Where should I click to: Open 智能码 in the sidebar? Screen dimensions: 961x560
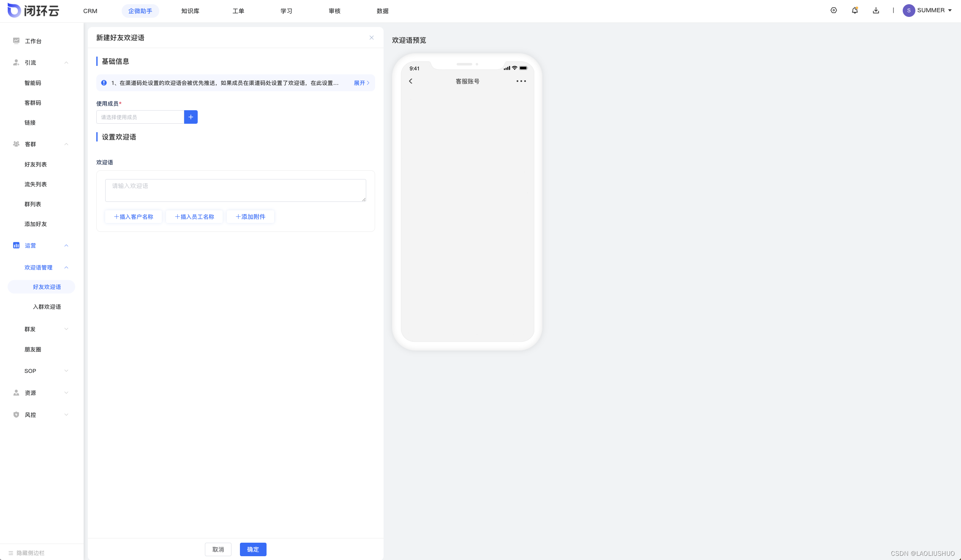33,83
